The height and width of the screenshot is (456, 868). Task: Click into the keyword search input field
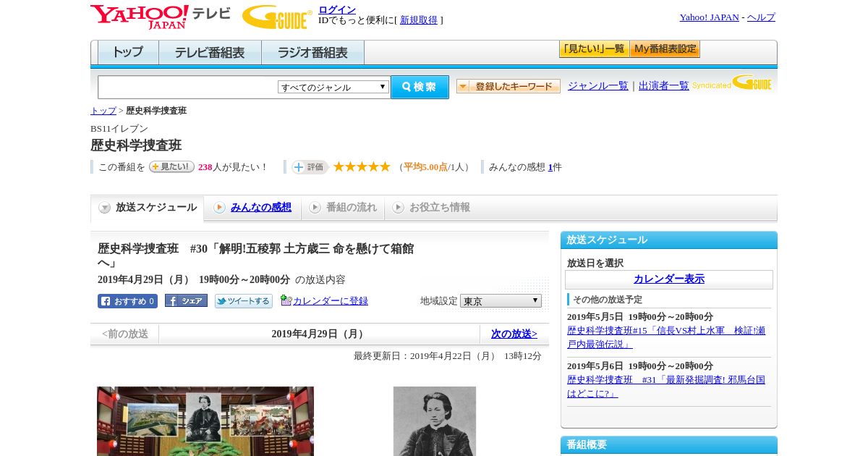pos(188,88)
